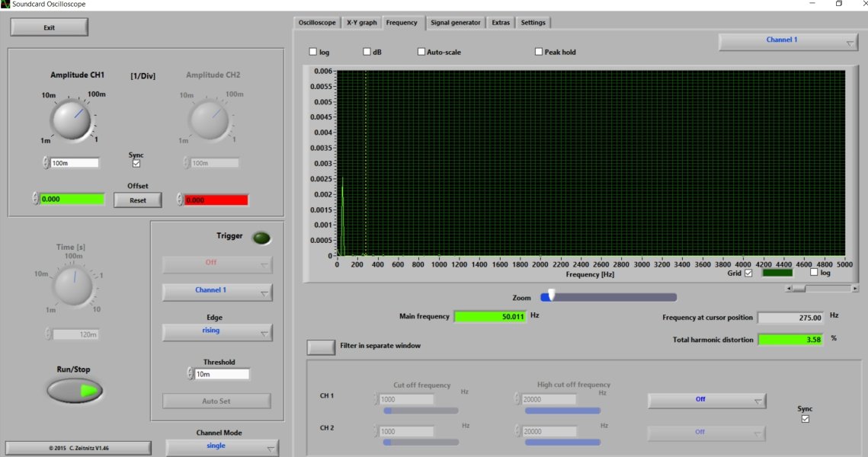Click the graph horizontal scrollbar
This screenshot has height=457, width=868.
(x=822, y=289)
